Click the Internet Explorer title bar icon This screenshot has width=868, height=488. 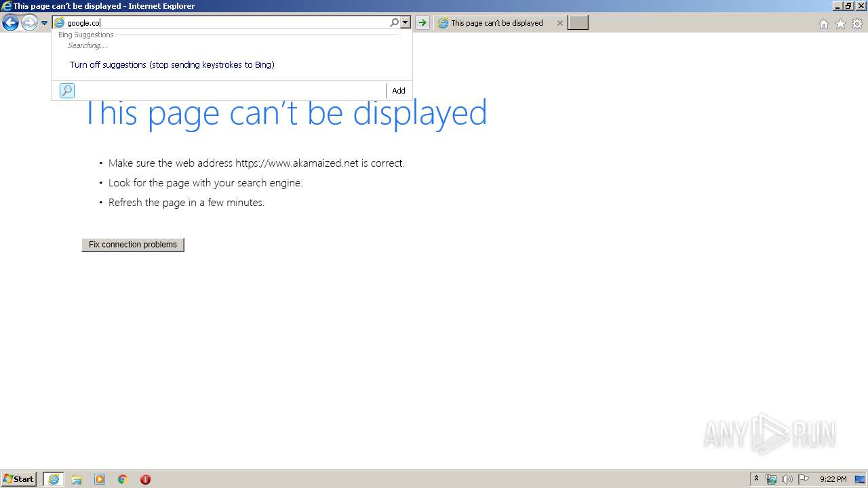(x=7, y=6)
